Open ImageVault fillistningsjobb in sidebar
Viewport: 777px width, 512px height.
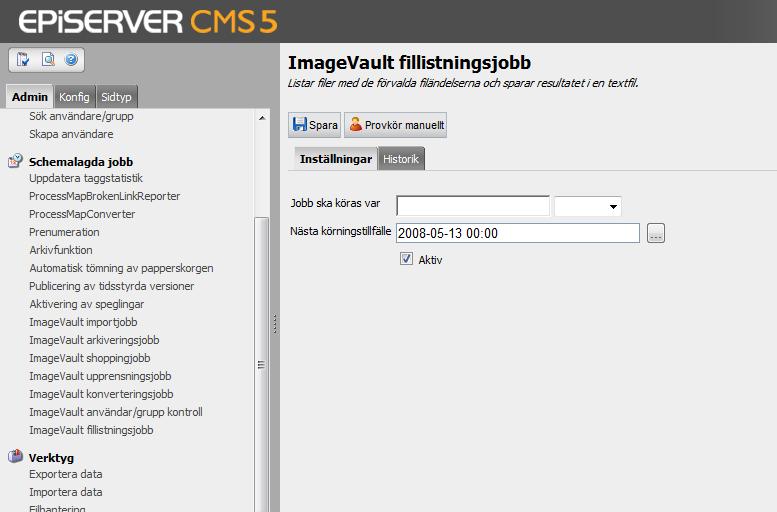click(91, 430)
